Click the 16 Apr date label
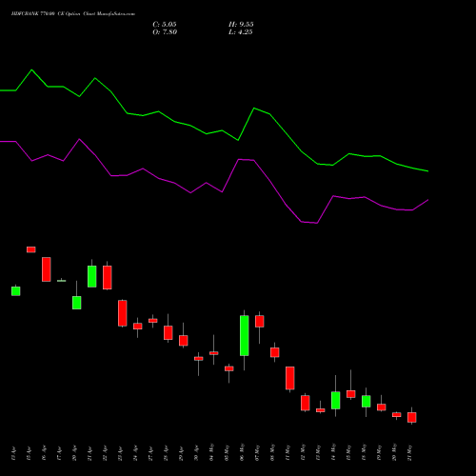Image resolution: width=476 pixels, height=476 pixels. (44, 453)
